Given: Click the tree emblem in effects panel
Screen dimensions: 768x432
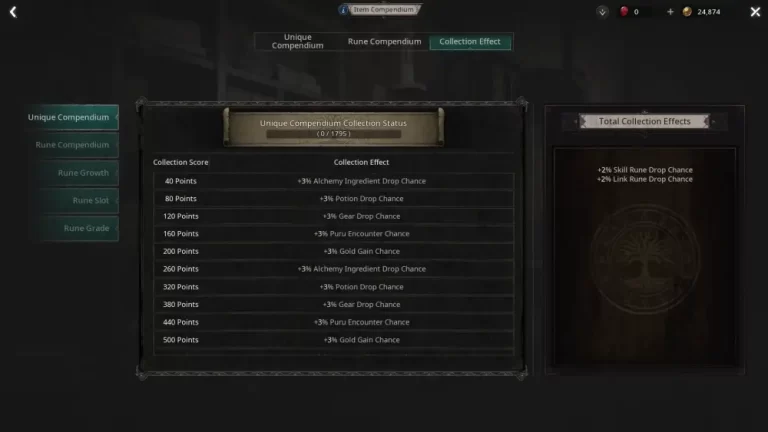Looking at the screenshot, I should click(645, 259).
